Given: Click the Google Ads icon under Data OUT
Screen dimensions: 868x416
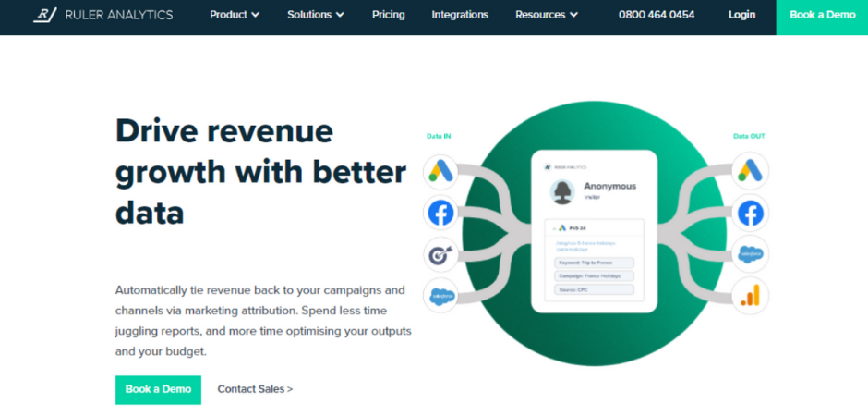Looking at the screenshot, I should pos(751,171).
